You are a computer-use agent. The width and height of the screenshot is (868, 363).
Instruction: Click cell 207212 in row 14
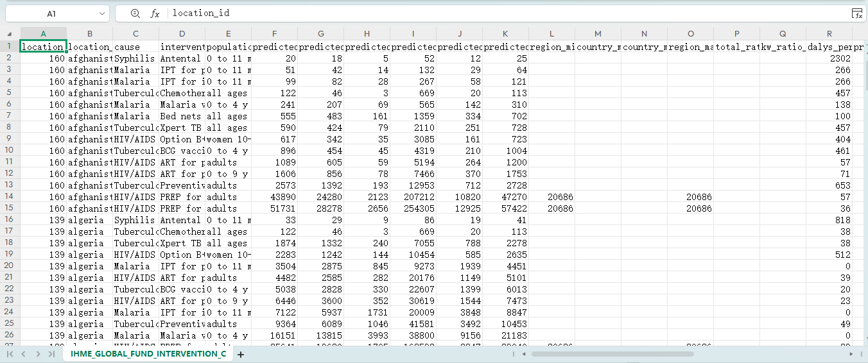(x=413, y=196)
